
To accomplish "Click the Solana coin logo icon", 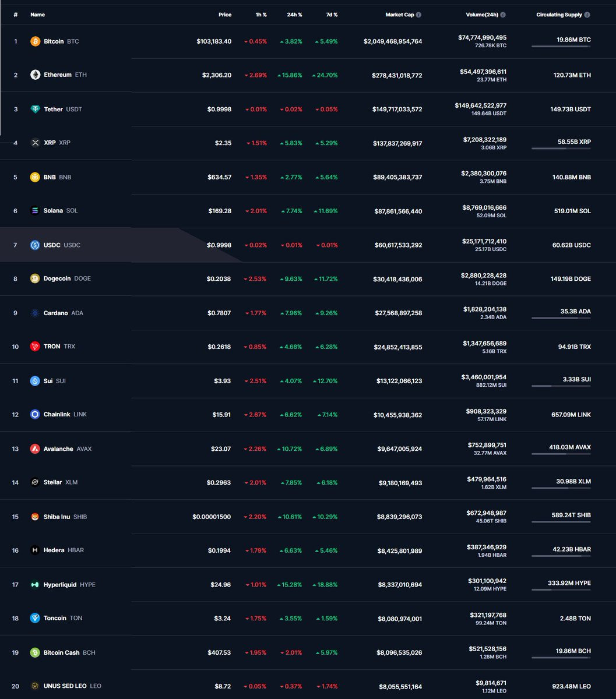I will pos(35,211).
